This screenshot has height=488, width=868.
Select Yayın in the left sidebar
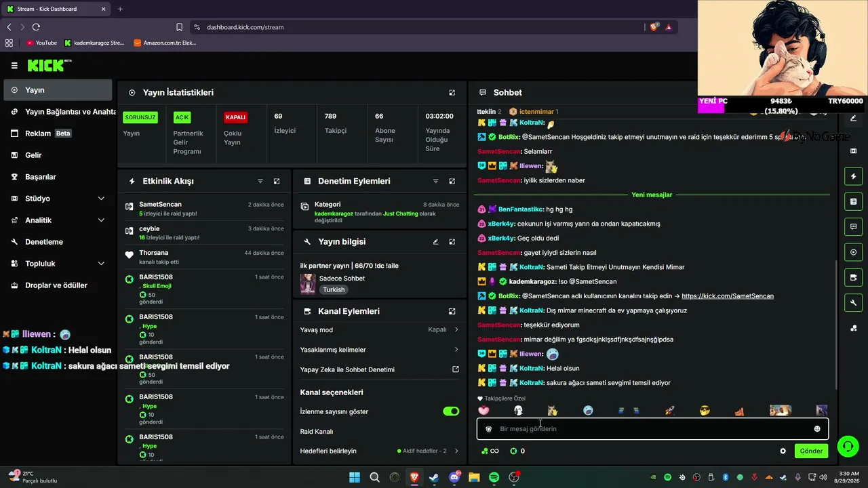(58, 90)
